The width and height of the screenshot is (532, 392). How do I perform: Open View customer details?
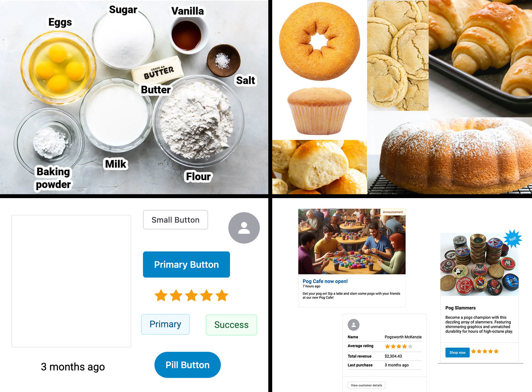pyautogui.click(x=366, y=385)
